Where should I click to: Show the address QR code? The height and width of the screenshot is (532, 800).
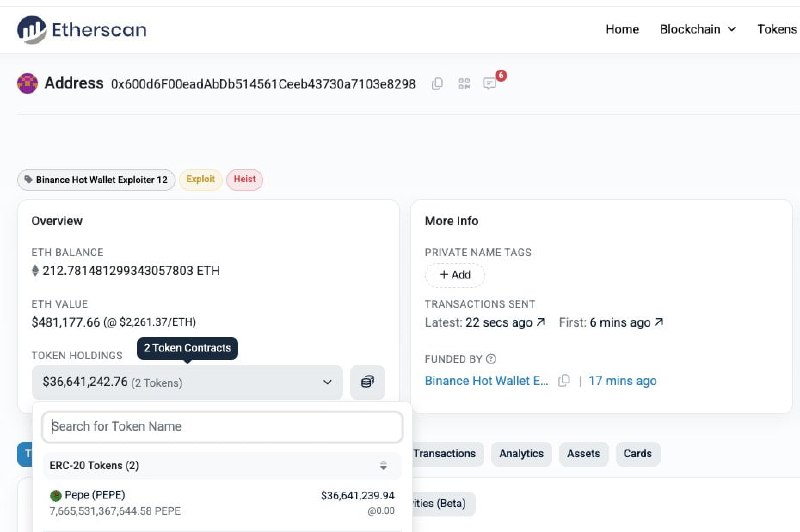coord(464,84)
